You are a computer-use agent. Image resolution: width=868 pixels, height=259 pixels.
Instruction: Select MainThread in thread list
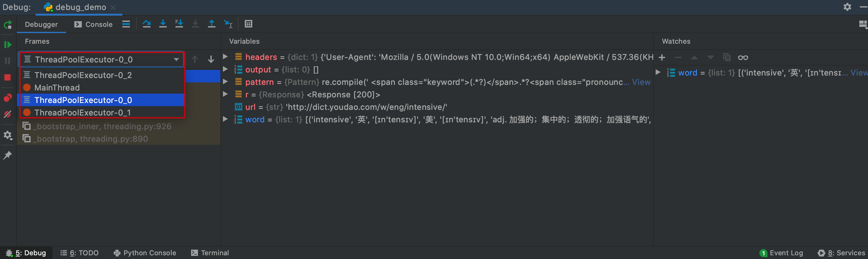[57, 88]
